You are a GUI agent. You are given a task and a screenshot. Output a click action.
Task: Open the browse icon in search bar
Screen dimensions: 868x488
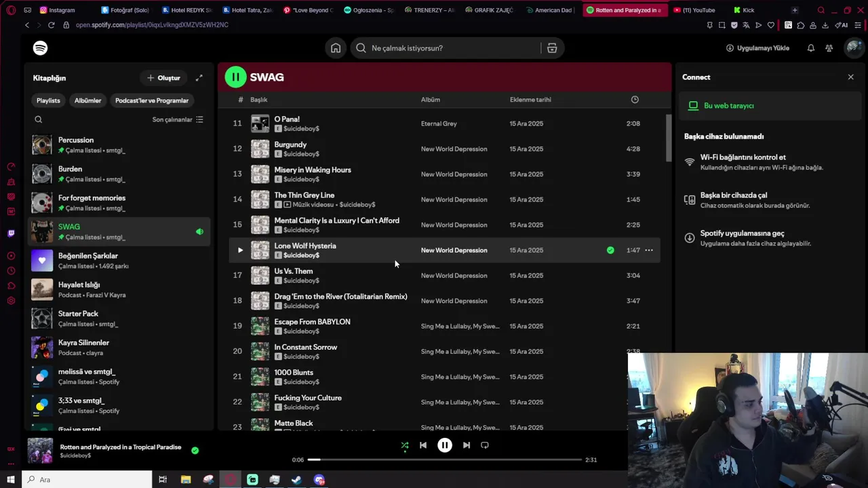click(x=552, y=48)
